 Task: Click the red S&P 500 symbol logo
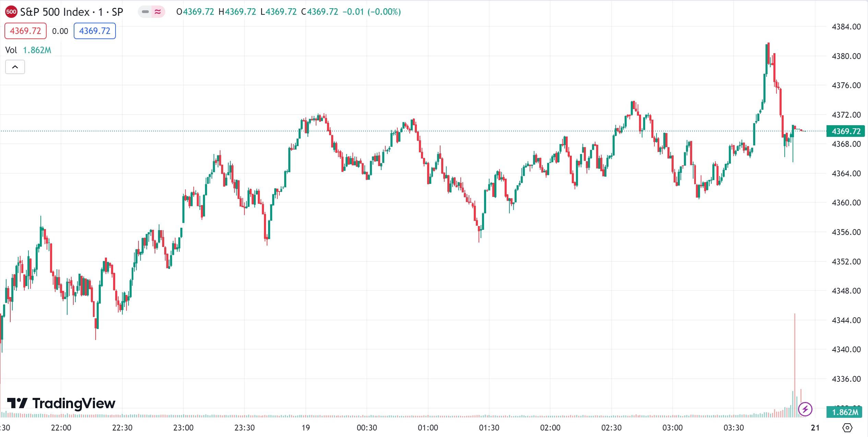point(11,12)
